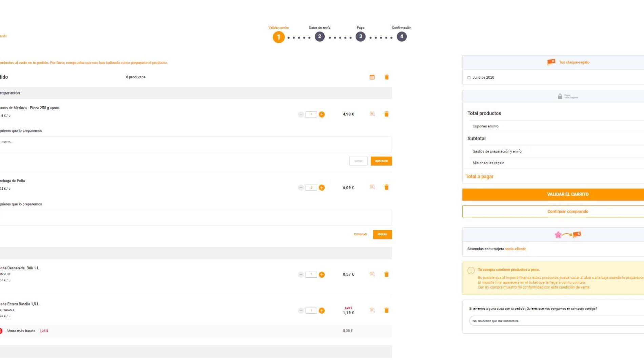644x362 pixels.
Task: Delete the Merluza product with trash icon
Action: point(386,114)
